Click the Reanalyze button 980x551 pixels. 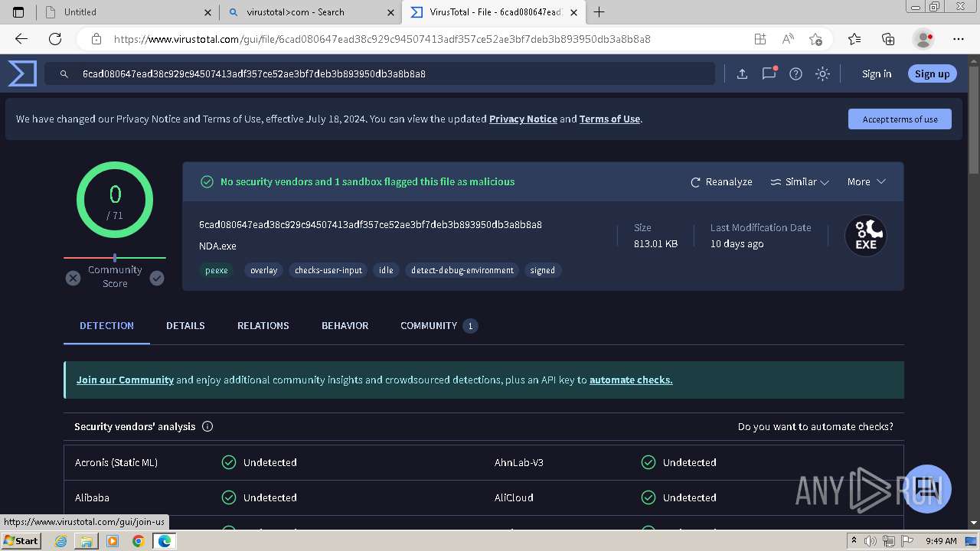coord(721,181)
